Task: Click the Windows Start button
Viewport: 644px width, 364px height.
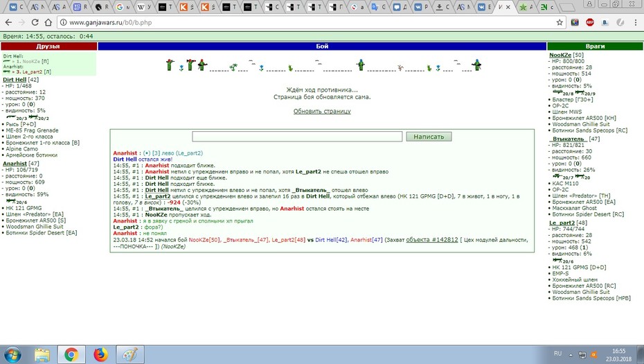Action: click(x=11, y=354)
